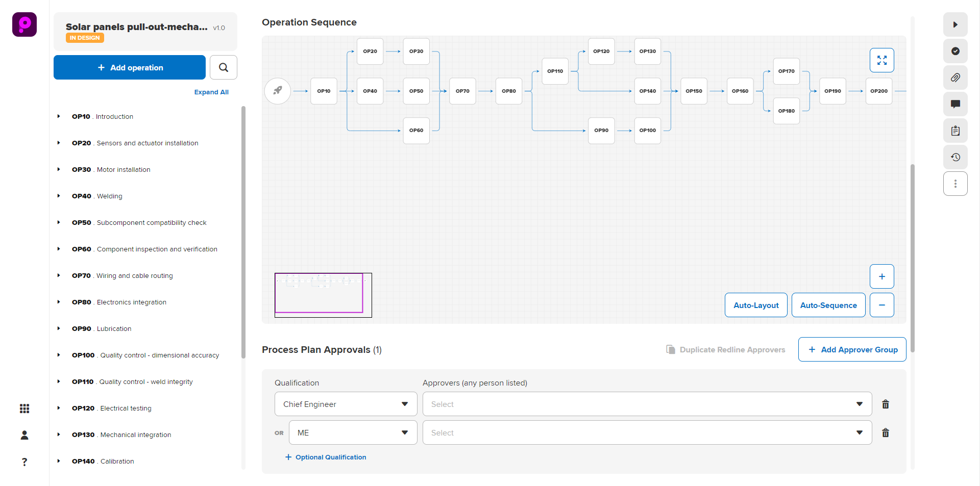Open approvers Select dropdown for ME row
This screenshot has height=486, width=980.
[647, 433]
